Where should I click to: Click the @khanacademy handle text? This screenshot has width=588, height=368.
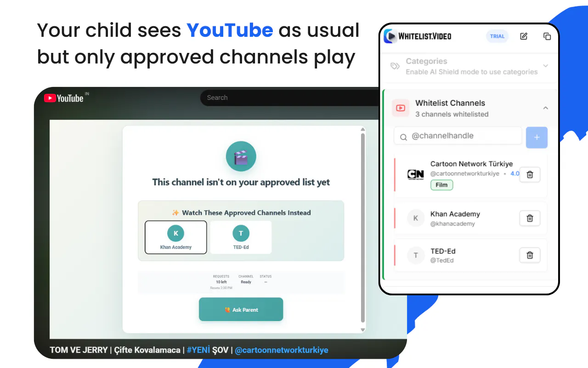click(452, 224)
